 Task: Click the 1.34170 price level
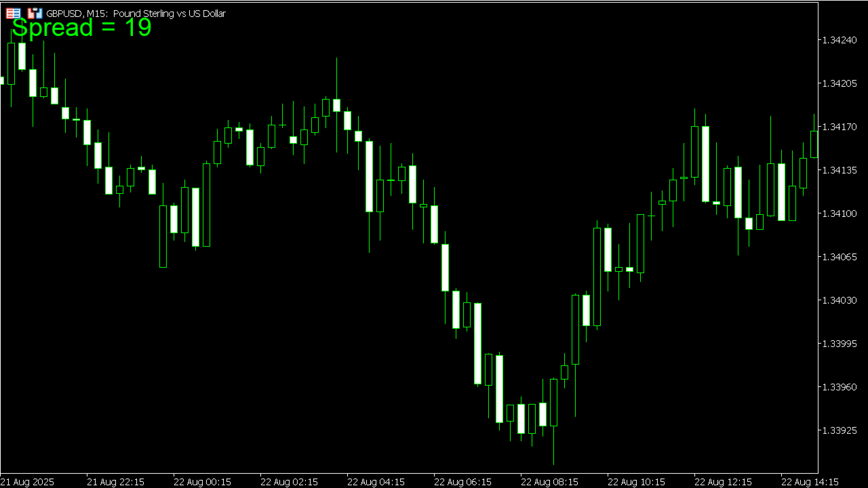(x=840, y=127)
